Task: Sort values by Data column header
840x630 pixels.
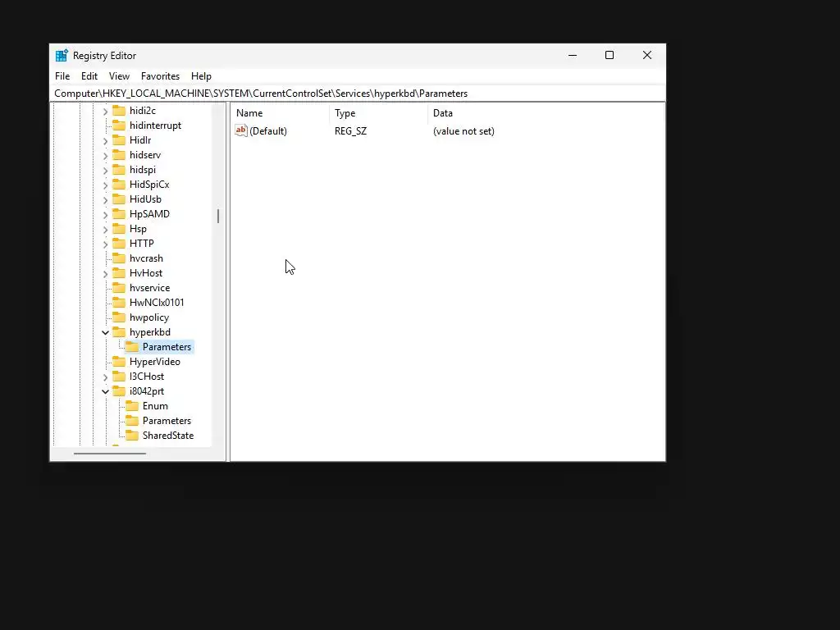Action: (546, 113)
